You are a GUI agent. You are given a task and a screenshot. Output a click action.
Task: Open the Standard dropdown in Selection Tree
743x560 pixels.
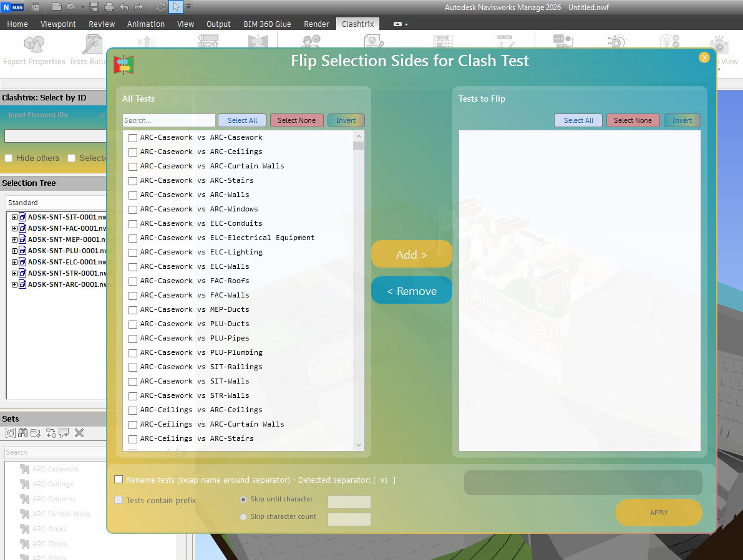[x=56, y=203]
